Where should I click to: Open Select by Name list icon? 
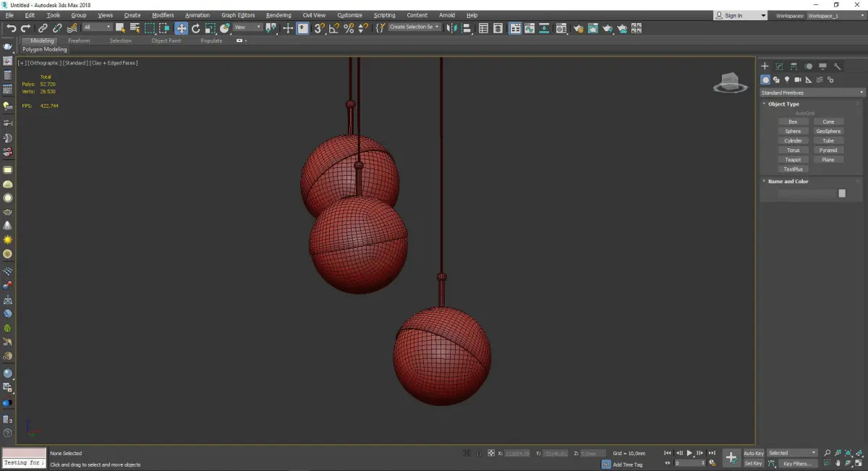[135, 28]
